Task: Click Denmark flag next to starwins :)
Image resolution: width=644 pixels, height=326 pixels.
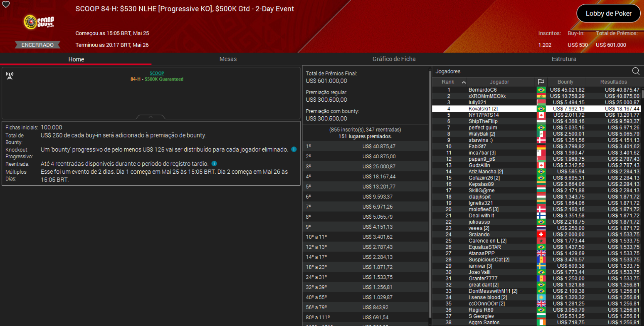Action: pos(541,140)
